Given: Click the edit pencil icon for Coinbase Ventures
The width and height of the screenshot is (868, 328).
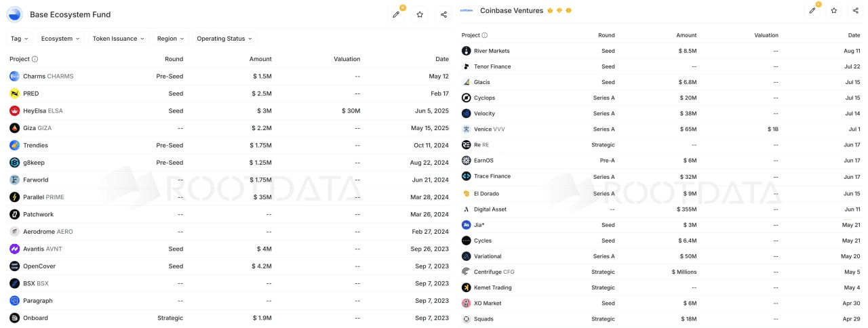Looking at the screenshot, I should pyautogui.click(x=812, y=10).
